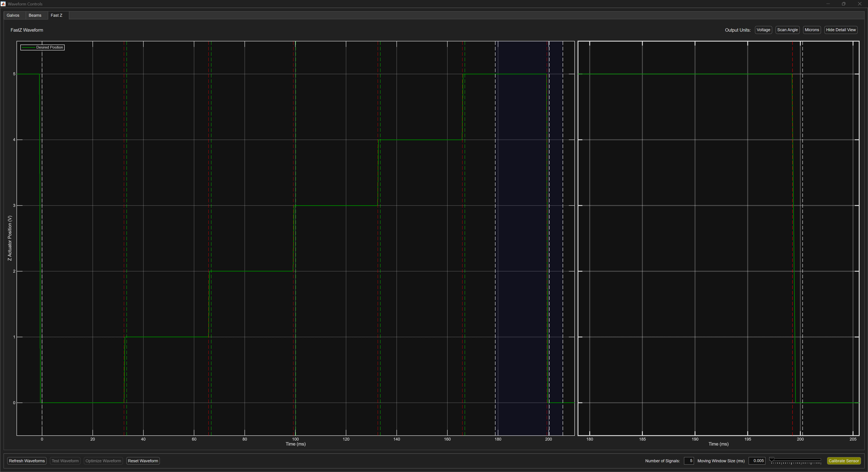Reset the waveform
868x472 pixels.
(x=143, y=461)
